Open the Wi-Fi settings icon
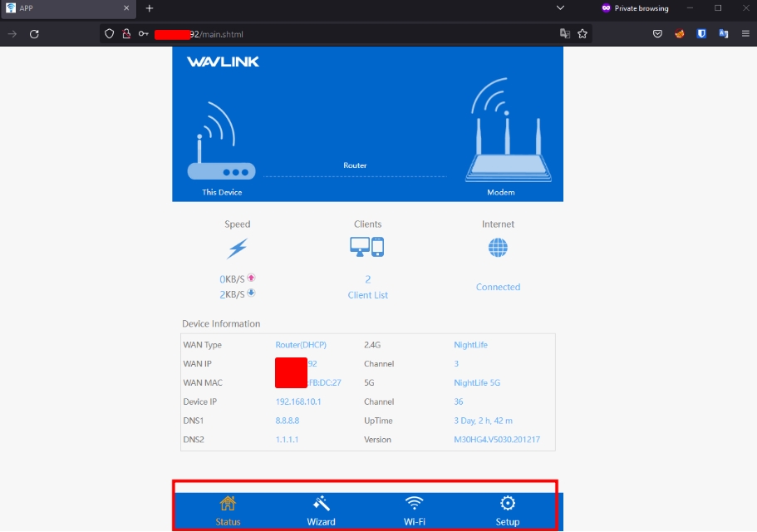757x532 pixels. click(x=414, y=503)
